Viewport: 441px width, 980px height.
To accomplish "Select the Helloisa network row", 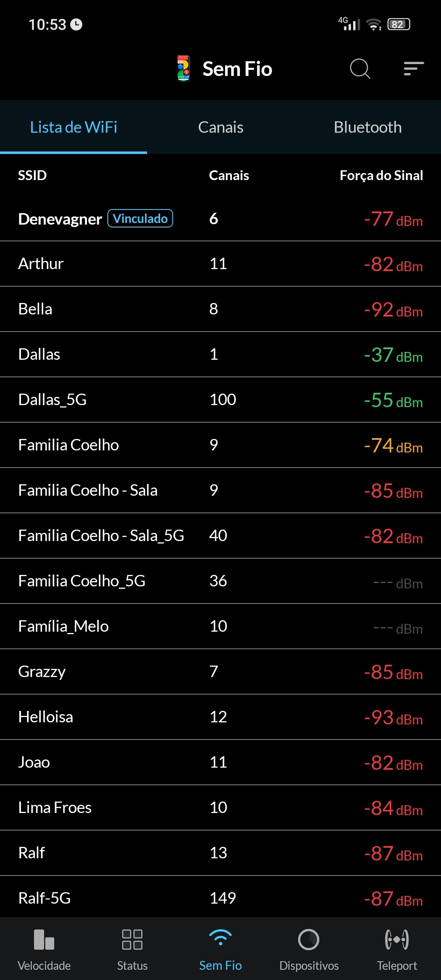I will [220, 717].
